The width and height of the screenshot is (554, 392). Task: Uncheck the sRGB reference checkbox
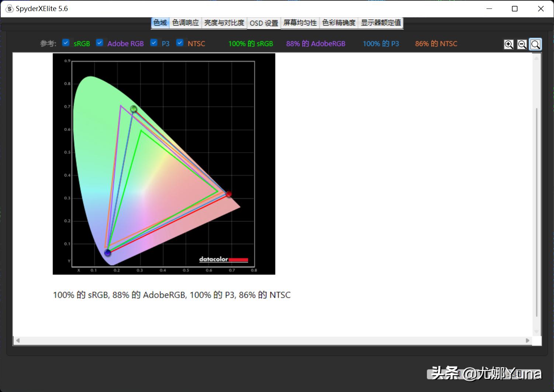66,43
